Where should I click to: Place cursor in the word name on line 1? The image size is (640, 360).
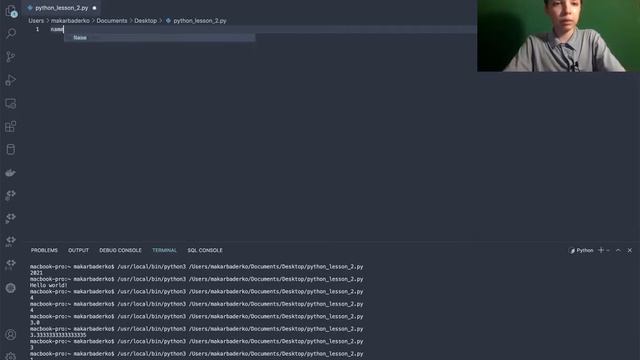click(57, 29)
